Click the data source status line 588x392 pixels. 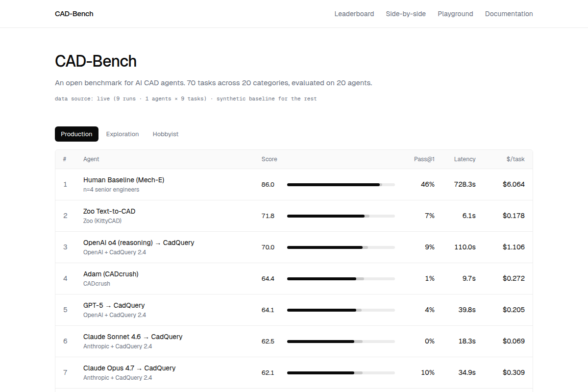[x=186, y=99]
